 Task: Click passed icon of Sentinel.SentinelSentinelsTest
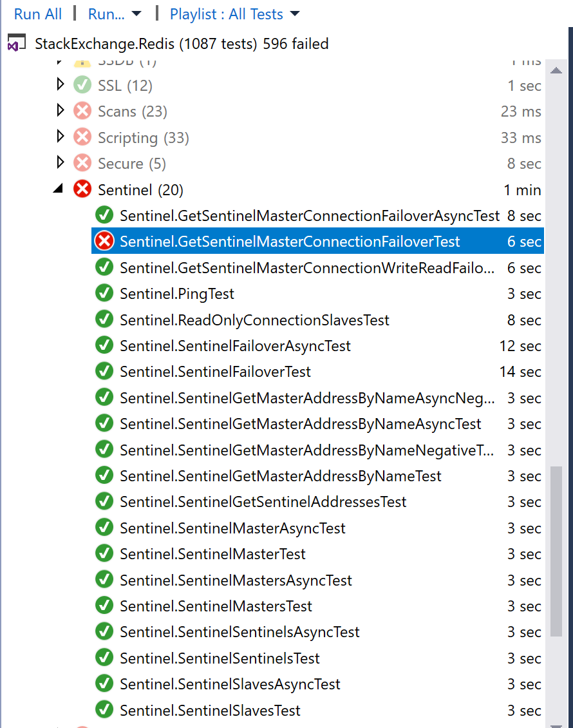104,657
